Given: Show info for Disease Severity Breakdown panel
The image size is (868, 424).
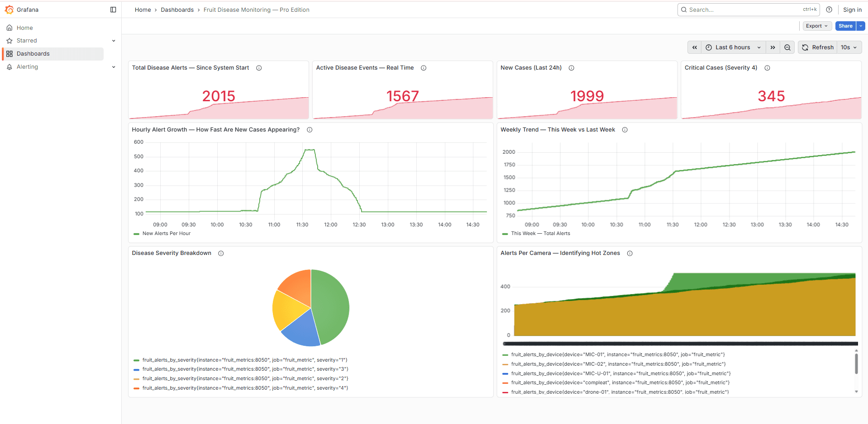Looking at the screenshot, I should [221, 253].
